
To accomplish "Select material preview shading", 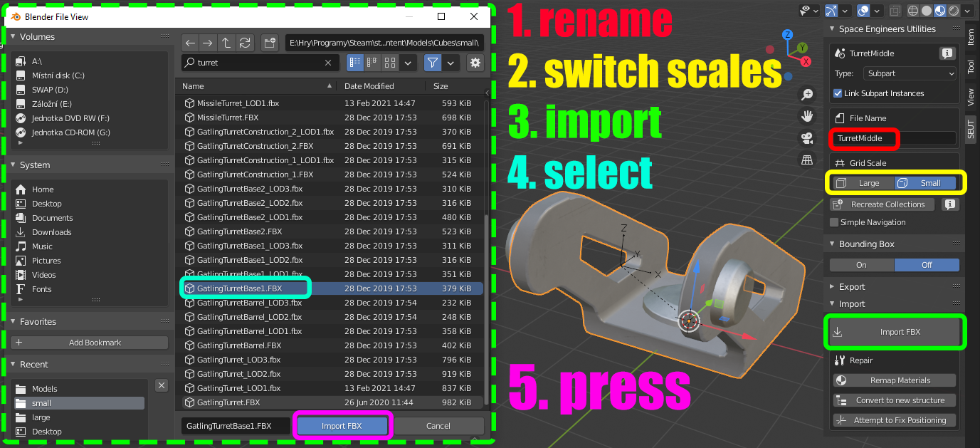I will (x=939, y=11).
